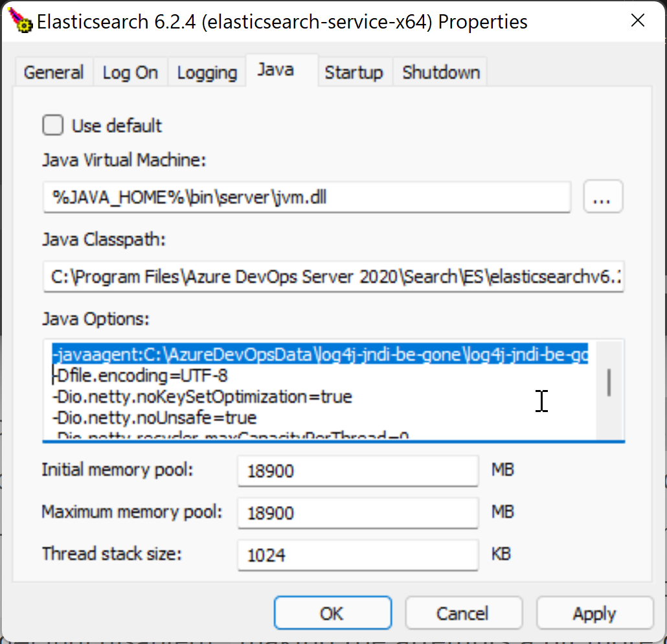Select the -javaagent line in Java Options

(x=320, y=354)
